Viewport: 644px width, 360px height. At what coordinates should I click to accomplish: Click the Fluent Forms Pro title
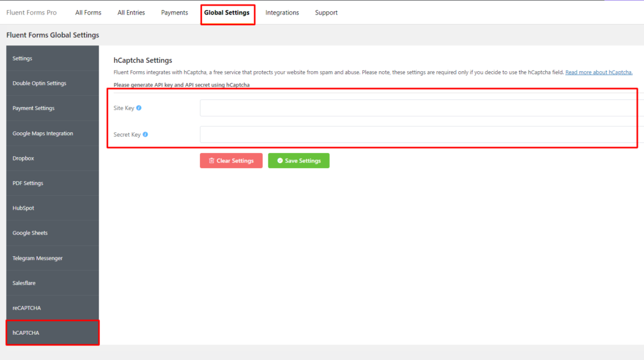pos(31,13)
